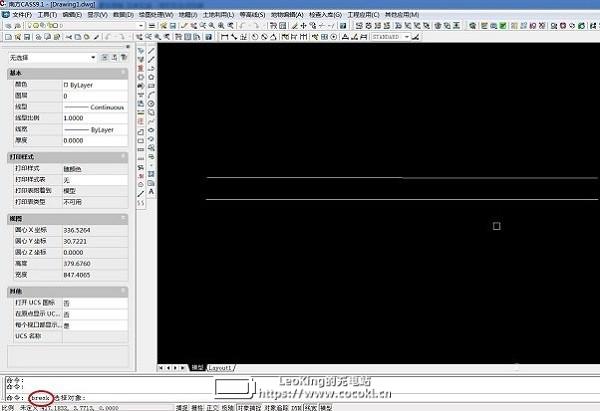Open the STANDARD text style dropdown
The height and width of the screenshot is (411, 600).
pyautogui.click(x=390, y=37)
